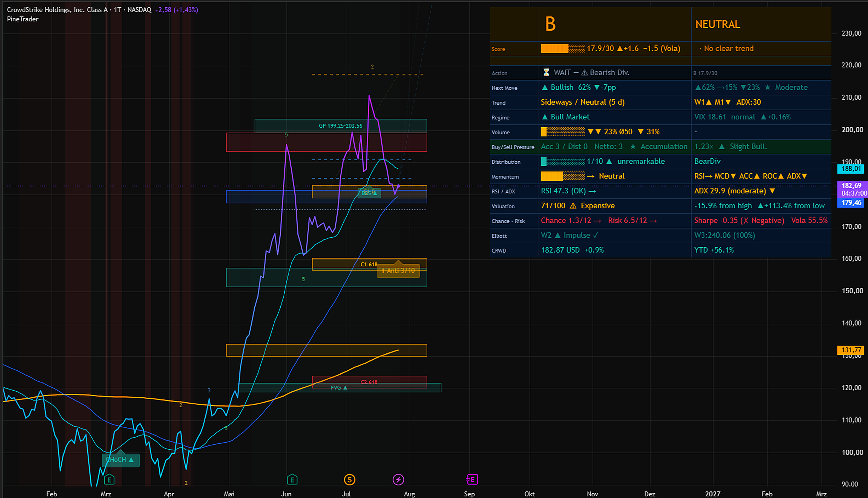Click the Volume bar meter

(x=563, y=132)
